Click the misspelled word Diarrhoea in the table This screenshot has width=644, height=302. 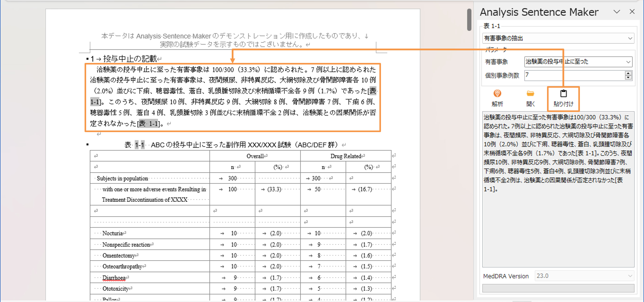click(114, 278)
